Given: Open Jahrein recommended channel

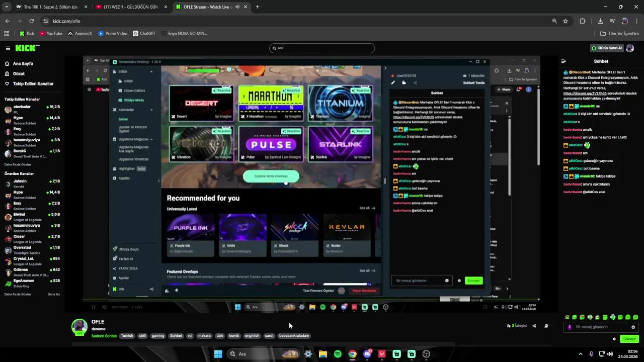Looking at the screenshot, I should coord(32,183).
